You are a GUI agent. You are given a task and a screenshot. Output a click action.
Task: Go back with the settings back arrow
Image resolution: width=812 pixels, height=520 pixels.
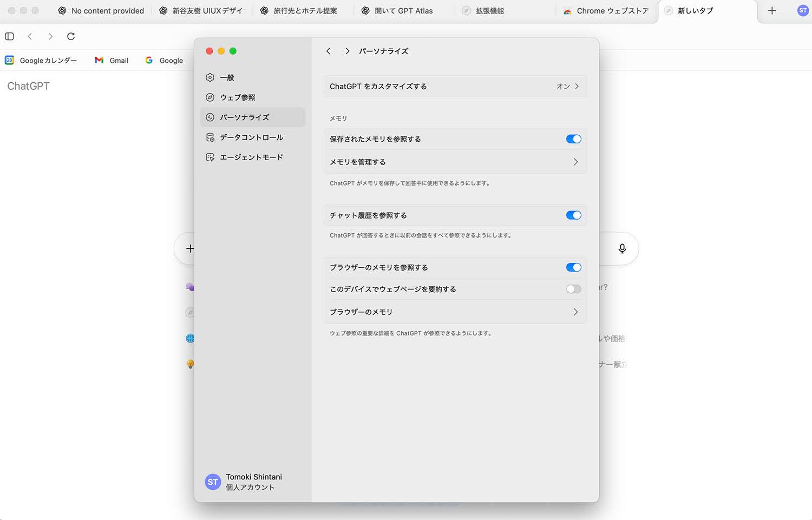329,51
